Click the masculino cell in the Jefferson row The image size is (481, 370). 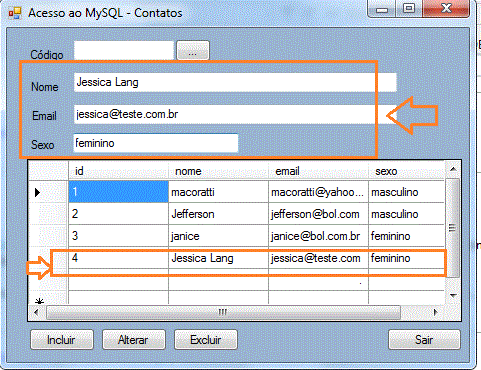(x=406, y=214)
